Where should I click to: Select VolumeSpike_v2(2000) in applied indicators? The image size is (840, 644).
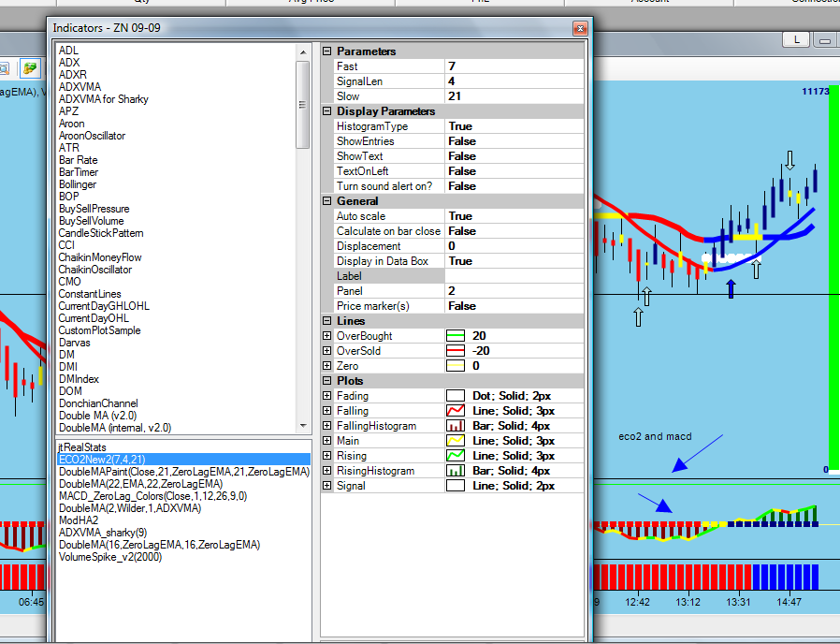pos(109,557)
